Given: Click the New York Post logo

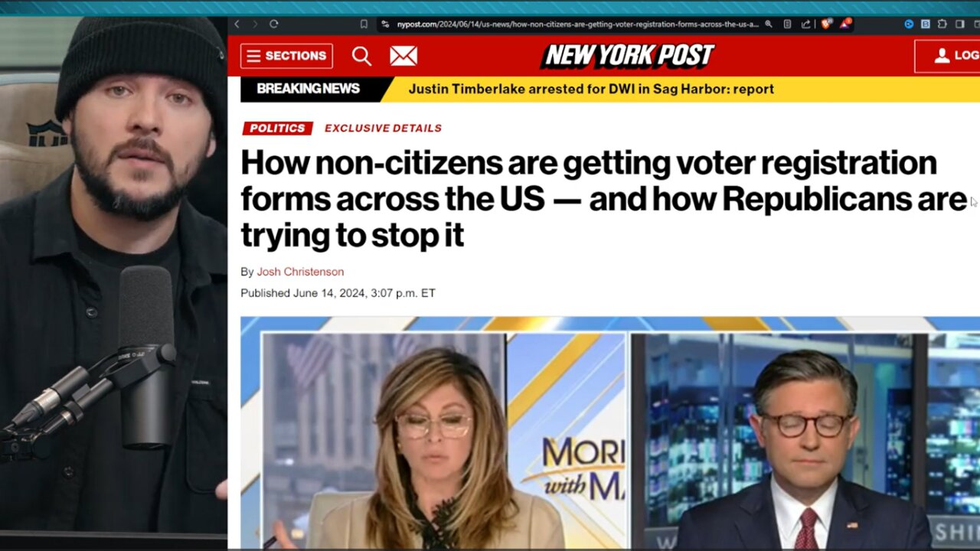Looking at the screenshot, I should [628, 56].
